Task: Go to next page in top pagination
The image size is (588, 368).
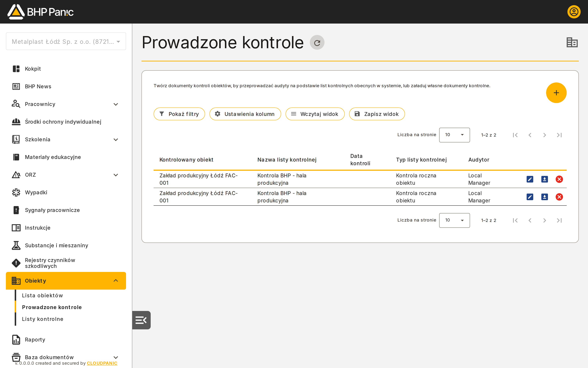Action: [544, 135]
